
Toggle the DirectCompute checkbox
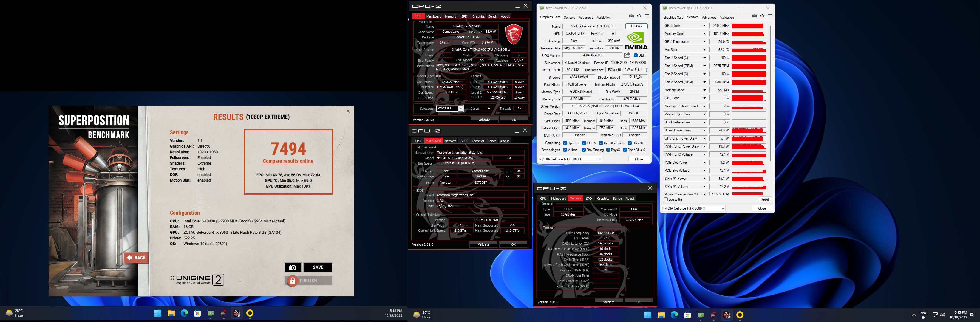point(601,143)
